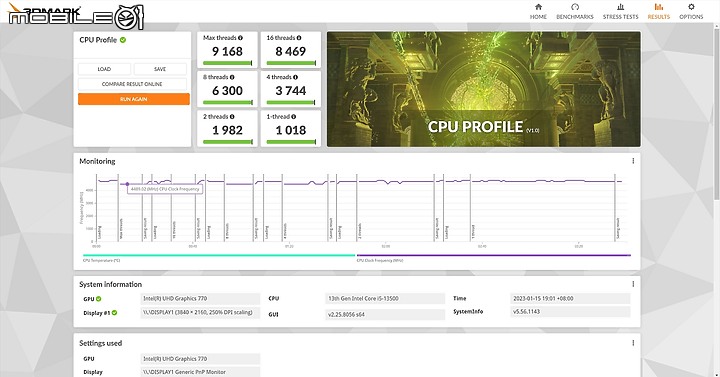Click the GUI version v2.25.8056 s64
Viewport: 720px width, 377px height.
385,315
